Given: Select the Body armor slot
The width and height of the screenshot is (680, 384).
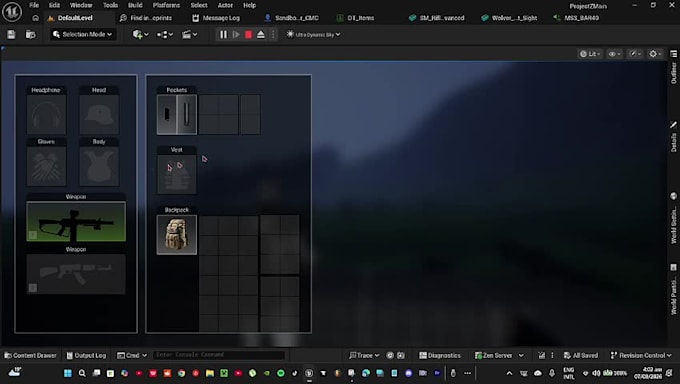Looking at the screenshot, I should (x=99, y=166).
